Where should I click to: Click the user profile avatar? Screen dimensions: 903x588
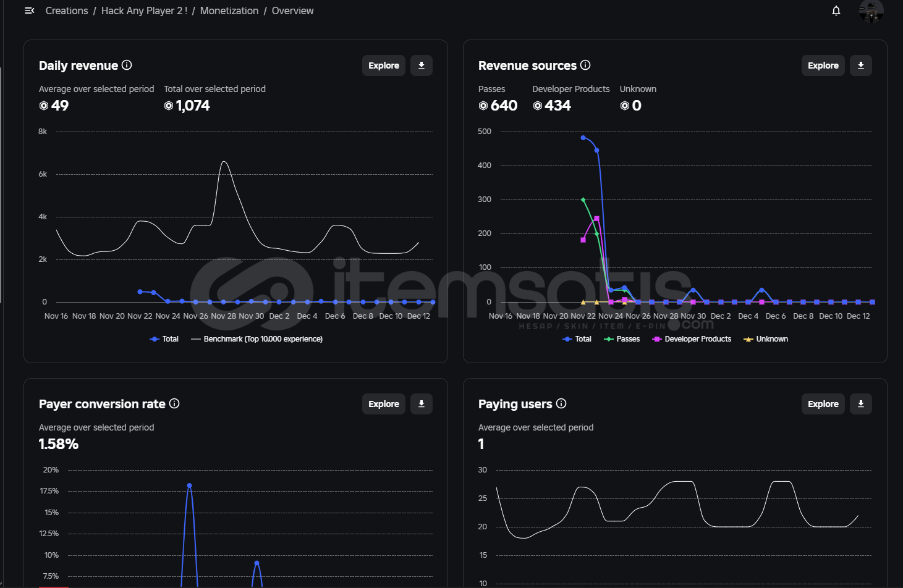(870, 10)
